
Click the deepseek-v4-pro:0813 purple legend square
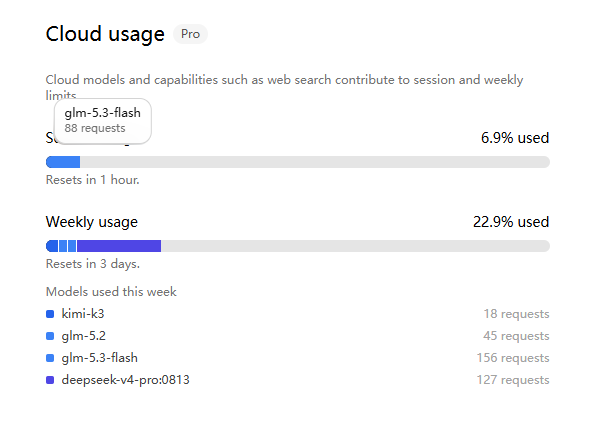coord(50,380)
